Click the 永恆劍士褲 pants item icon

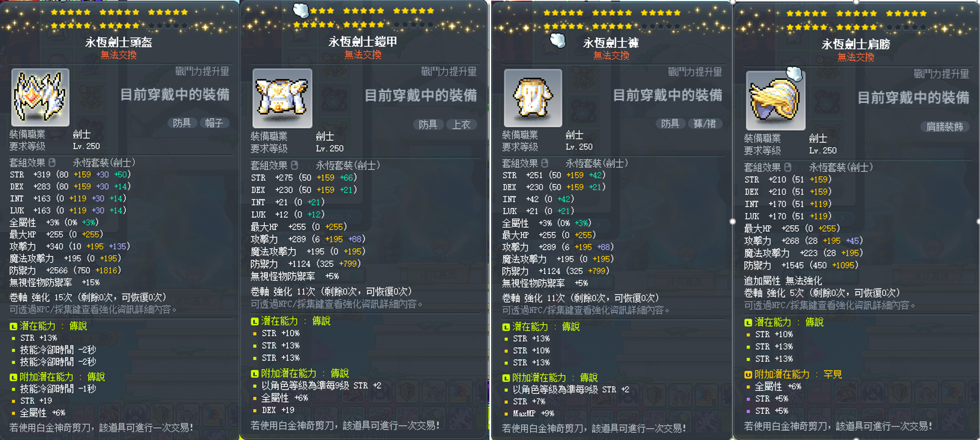coord(533,98)
